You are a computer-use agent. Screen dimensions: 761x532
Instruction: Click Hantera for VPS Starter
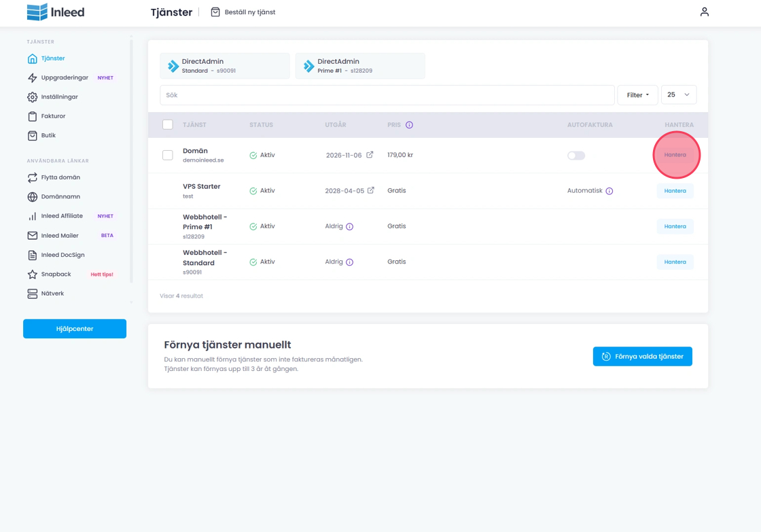[675, 191]
